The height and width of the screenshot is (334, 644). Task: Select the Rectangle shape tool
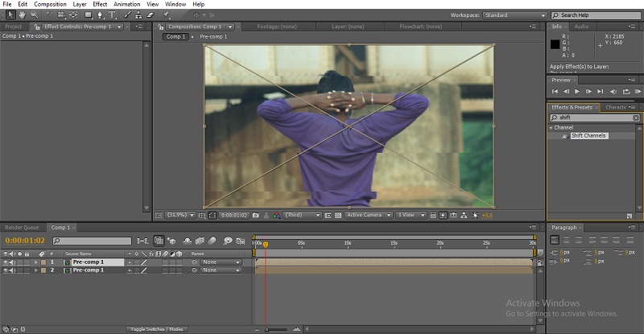tap(90, 15)
